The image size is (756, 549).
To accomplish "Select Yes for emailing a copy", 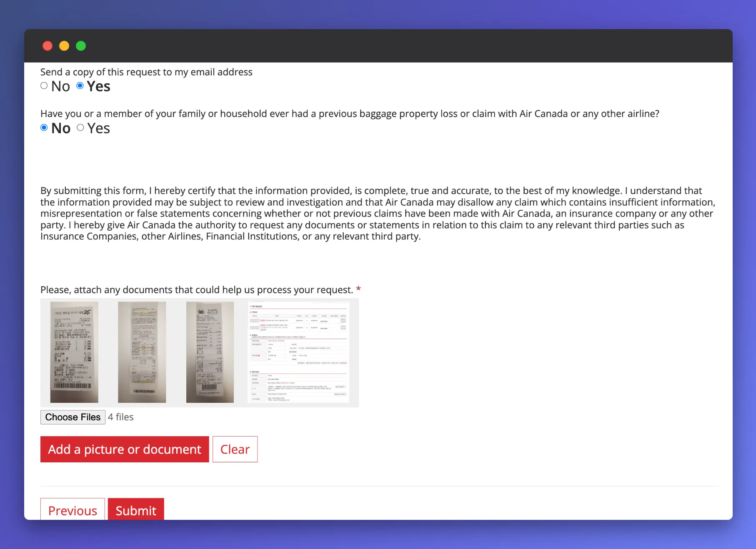I will 80,86.
